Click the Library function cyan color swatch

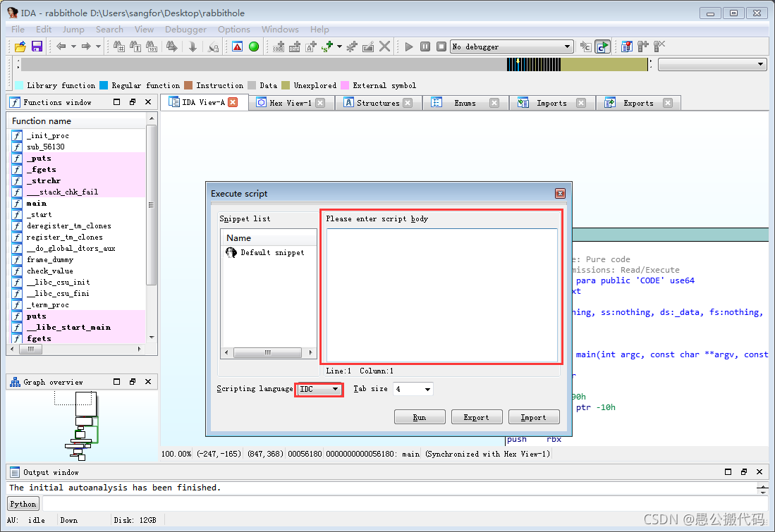(19, 85)
